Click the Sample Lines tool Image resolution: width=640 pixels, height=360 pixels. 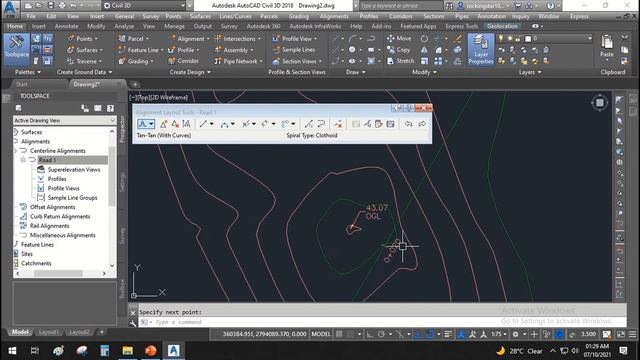[294, 50]
